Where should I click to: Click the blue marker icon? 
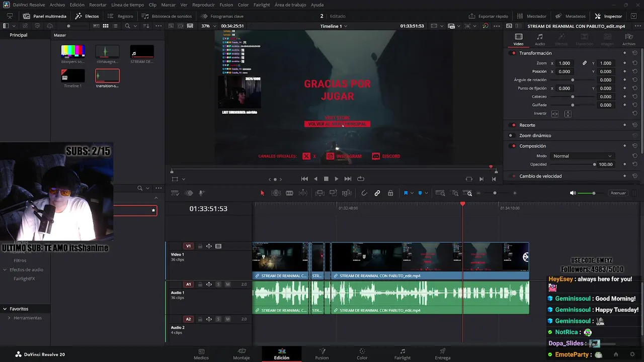[420, 193]
